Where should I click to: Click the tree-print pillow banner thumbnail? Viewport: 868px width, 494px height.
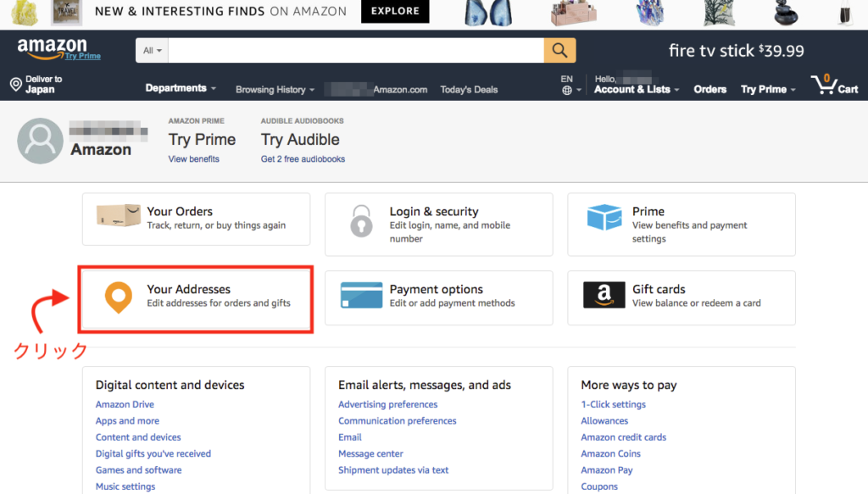719,13
